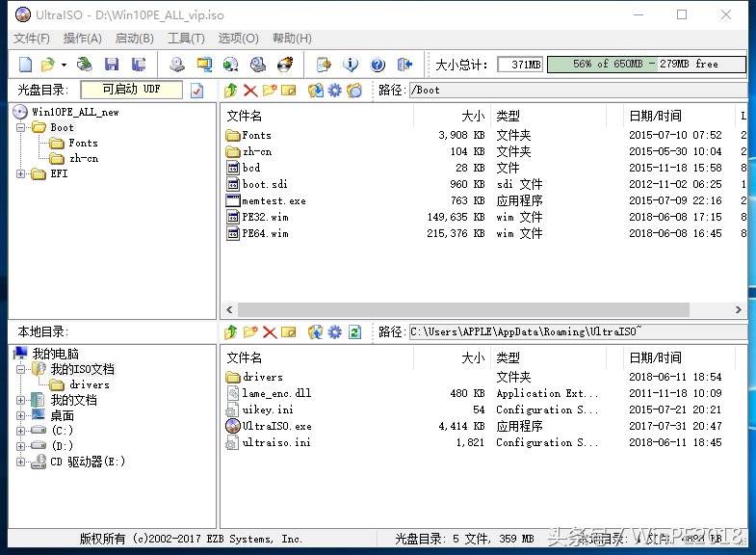Screen dimensions: 756x555
Task: Collapse the Boot folder tree node
Action: point(21,128)
